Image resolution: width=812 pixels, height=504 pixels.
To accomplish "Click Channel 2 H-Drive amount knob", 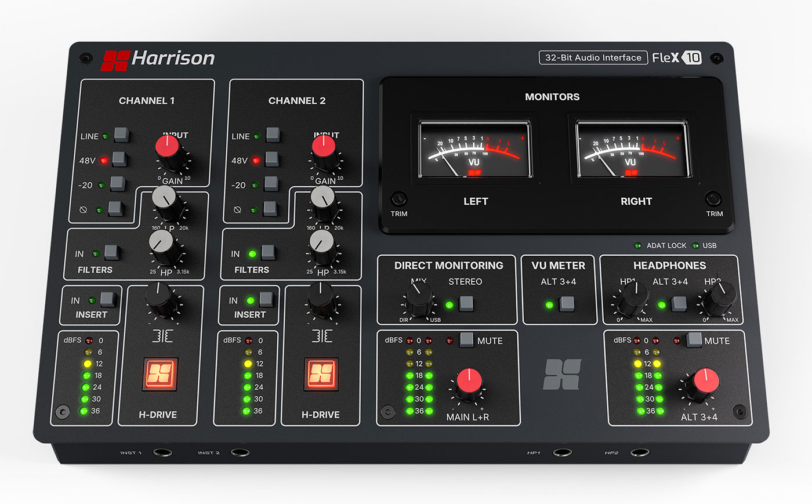I will click(x=321, y=300).
